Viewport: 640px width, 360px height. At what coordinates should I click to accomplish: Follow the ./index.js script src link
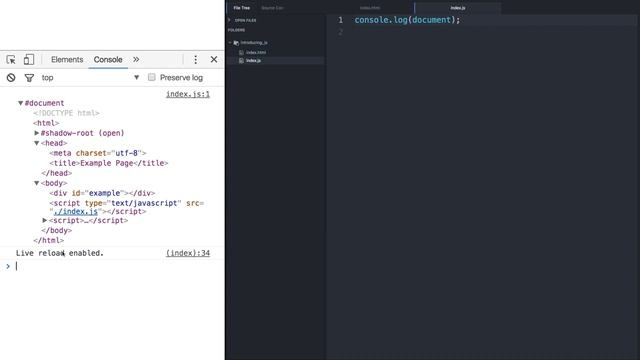click(76, 211)
